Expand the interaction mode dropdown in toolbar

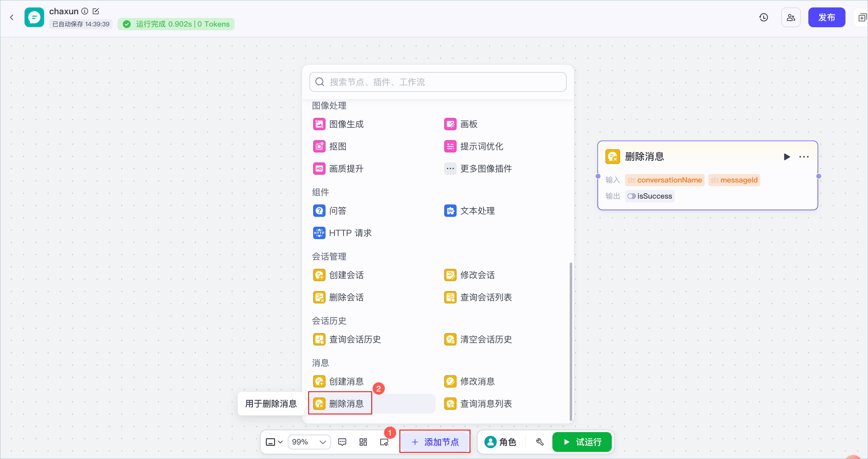coord(274,442)
